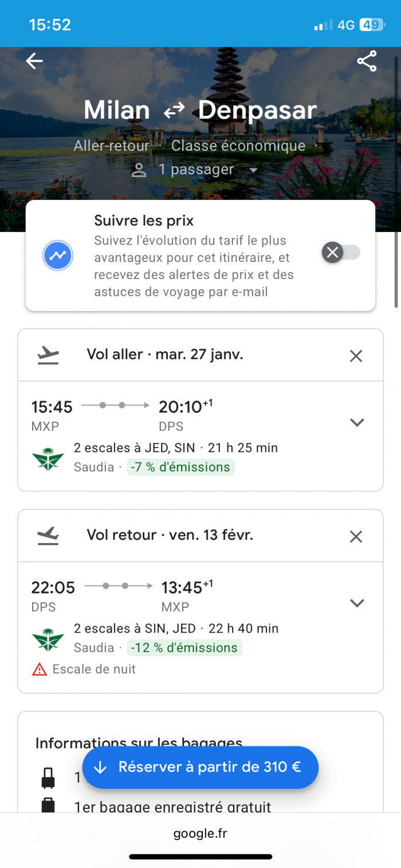
Task: Select the Classe économique option
Action: (x=238, y=146)
